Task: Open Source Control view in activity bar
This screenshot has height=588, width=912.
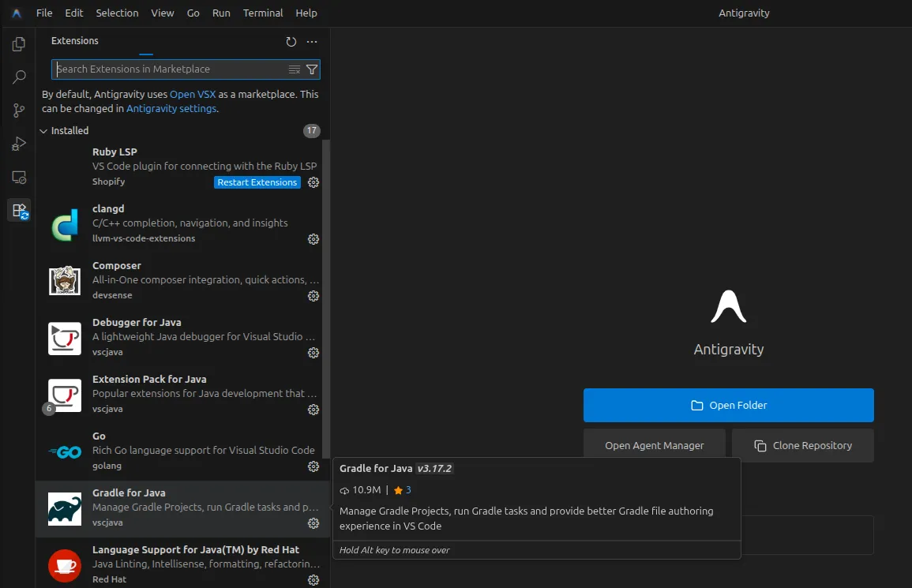Action: (x=19, y=110)
